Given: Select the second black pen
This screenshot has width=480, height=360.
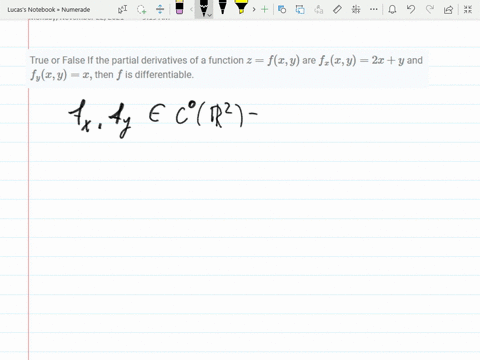Looking at the screenshot, I should [x=223, y=7].
